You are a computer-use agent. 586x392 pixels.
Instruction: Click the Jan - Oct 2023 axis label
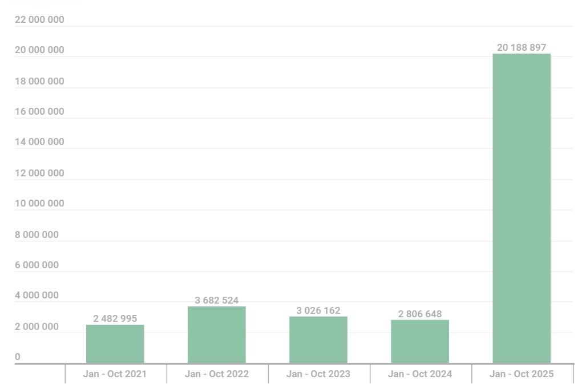(x=318, y=374)
